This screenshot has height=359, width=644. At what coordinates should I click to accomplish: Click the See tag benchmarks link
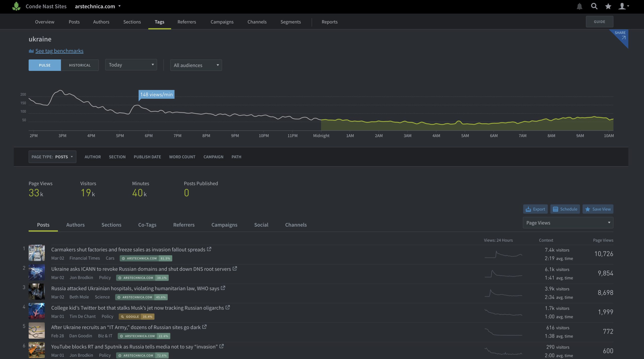59,51
